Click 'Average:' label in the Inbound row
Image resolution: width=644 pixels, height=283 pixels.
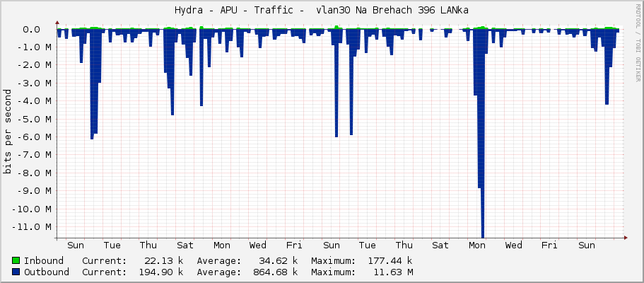click(x=219, y=260)
